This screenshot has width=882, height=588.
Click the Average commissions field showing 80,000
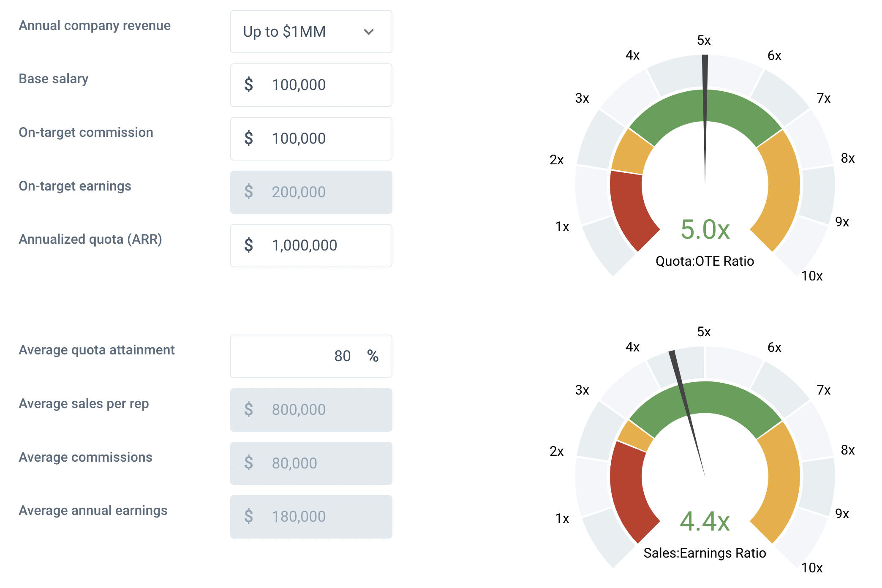pos(311,463)
